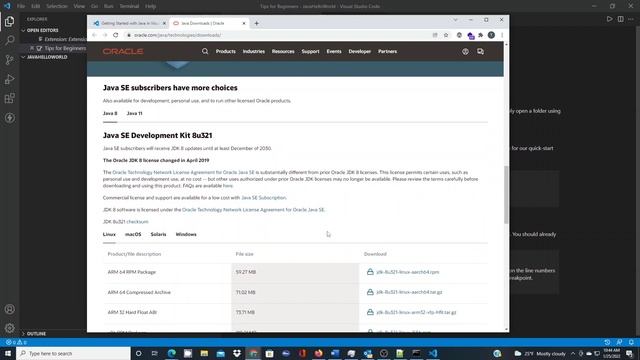
Task: Reload the Oracle page in the browser
Action: (116, 35)
